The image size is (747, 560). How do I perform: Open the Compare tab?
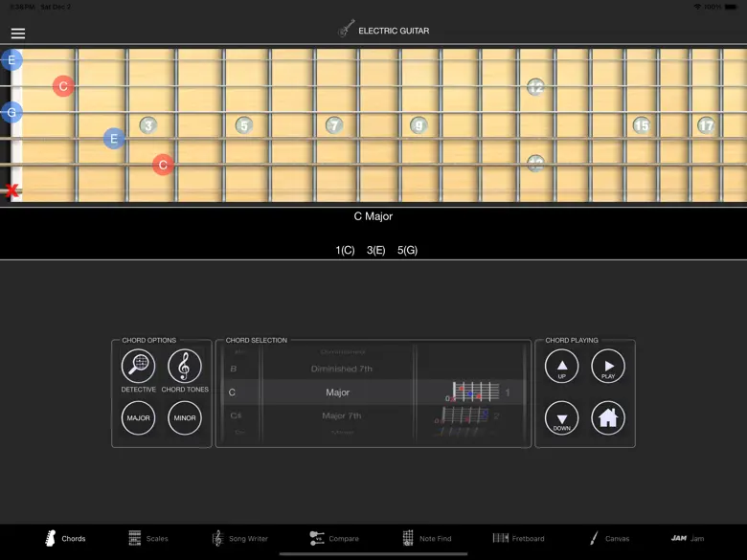click(334, 538)
